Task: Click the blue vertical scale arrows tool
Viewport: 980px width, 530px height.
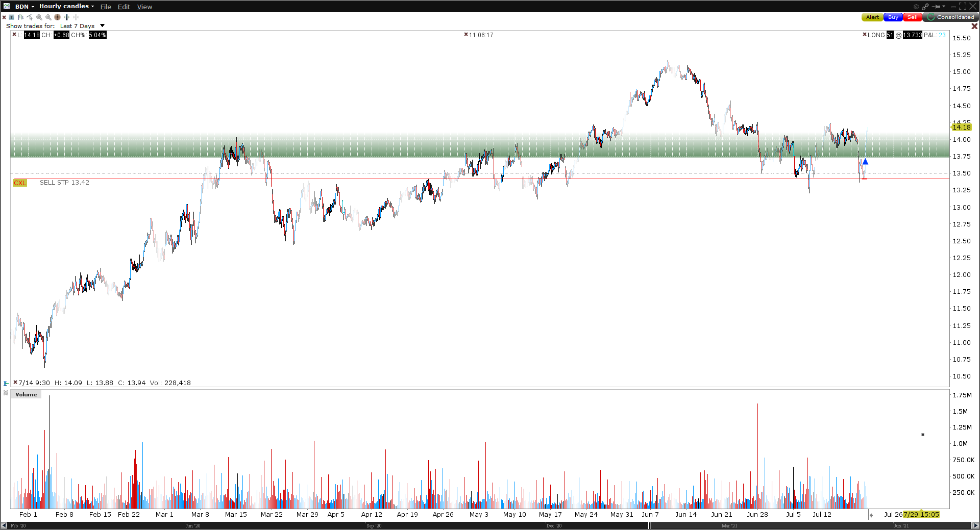Action: [x=67, y=17]
